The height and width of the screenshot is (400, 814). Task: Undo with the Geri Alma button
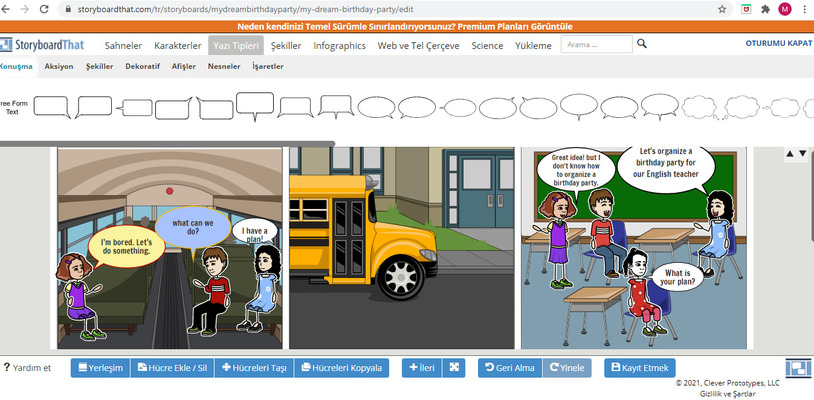510,368
